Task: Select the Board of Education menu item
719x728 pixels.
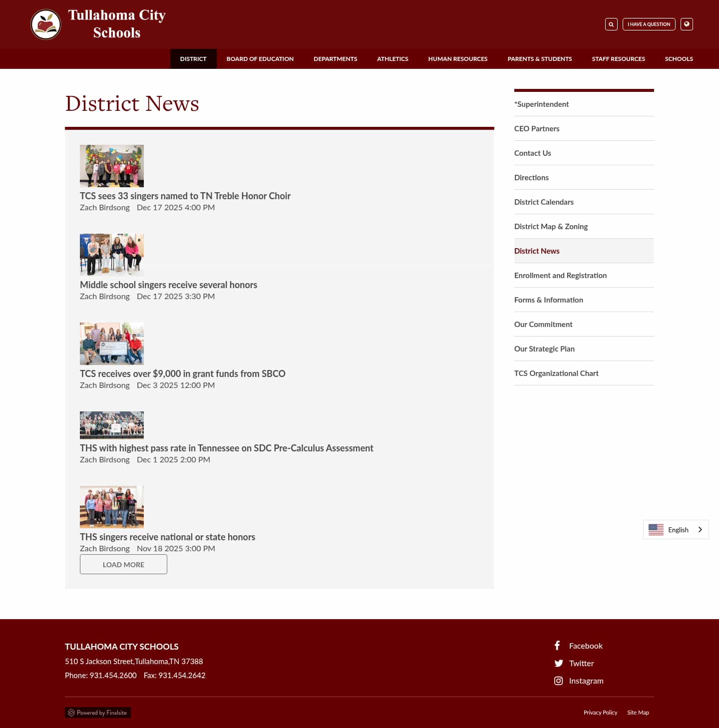Action: coord(260,58)
